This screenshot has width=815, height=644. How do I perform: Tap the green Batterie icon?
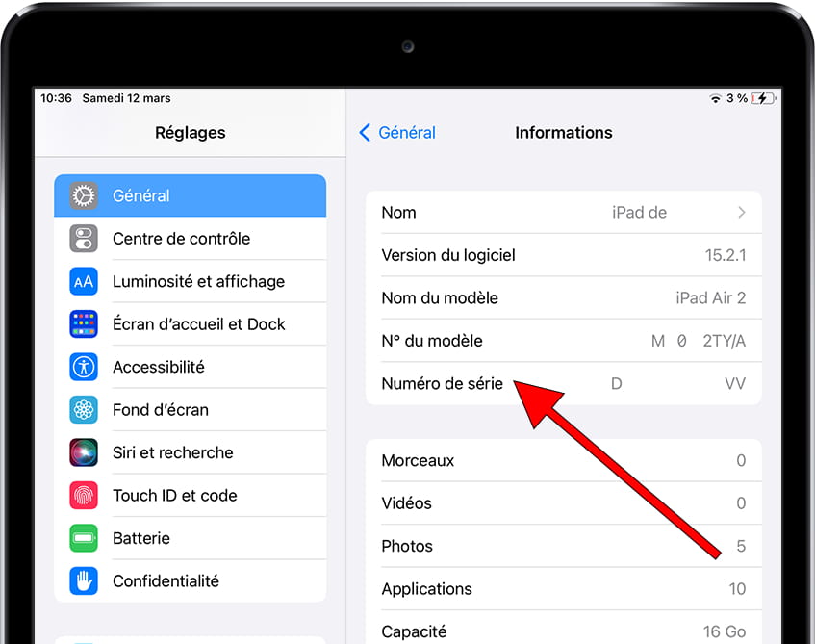(x=84, y=538)
